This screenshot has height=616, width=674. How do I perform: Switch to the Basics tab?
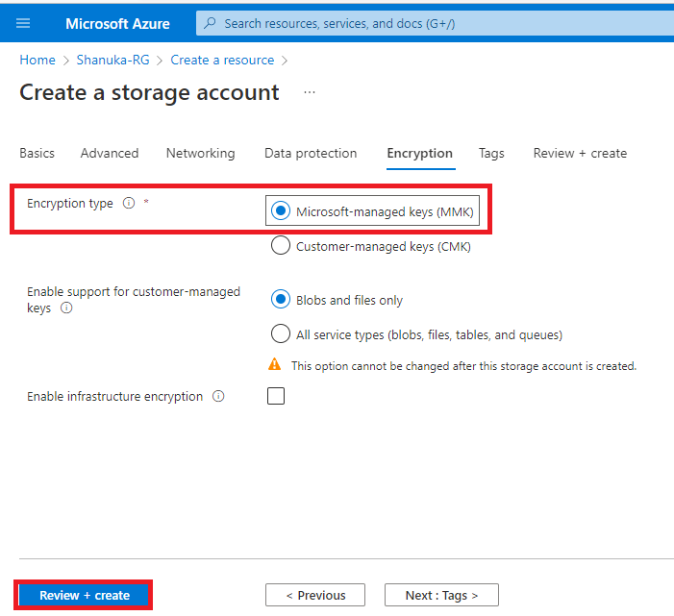(x=37, y=153)
